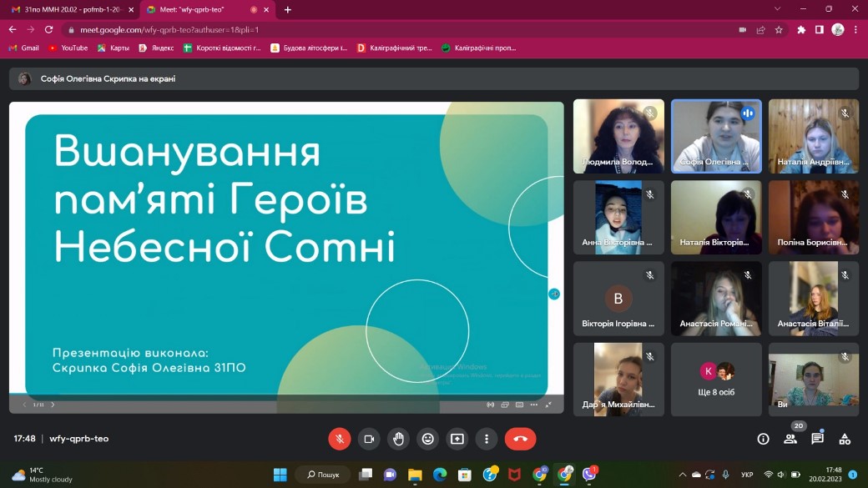Open File Explorer from the taskbar

coord(415,475)
